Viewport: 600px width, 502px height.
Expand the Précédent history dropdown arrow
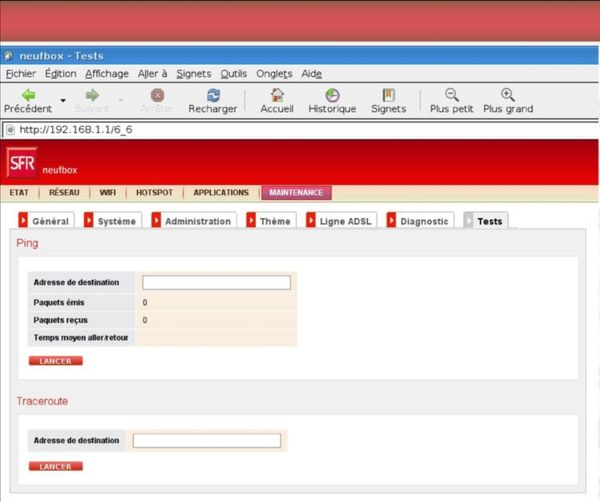click(63, 101)
